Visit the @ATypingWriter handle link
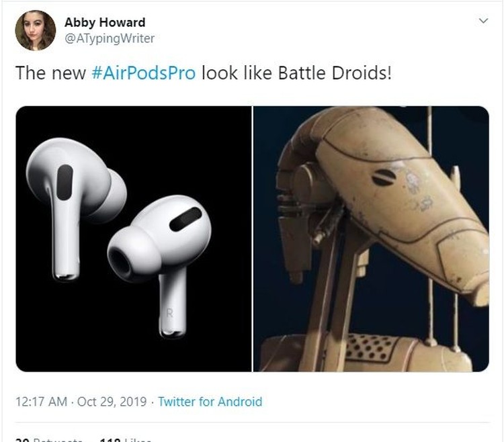The width and height of the screenshot is (504, 442). tap(110, 38)
